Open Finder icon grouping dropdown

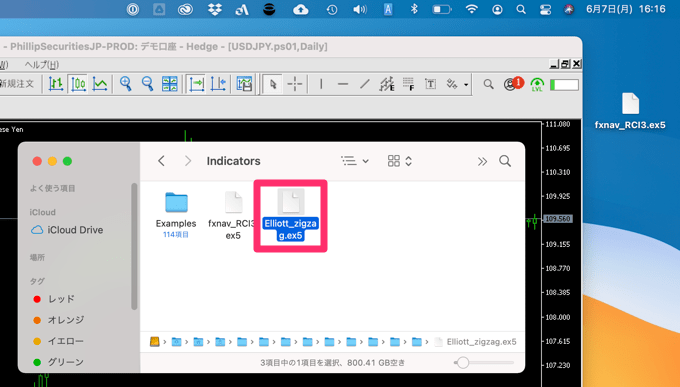399,161
